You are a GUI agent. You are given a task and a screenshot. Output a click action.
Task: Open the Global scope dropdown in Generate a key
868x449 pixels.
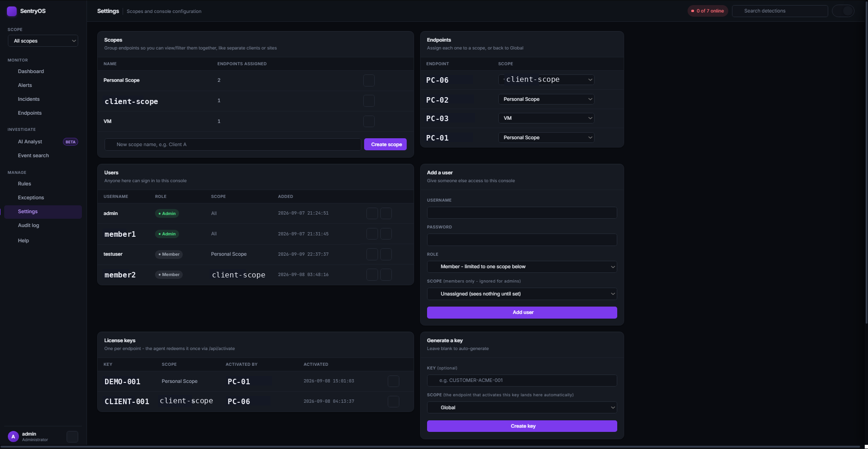(x=522, y=407)
